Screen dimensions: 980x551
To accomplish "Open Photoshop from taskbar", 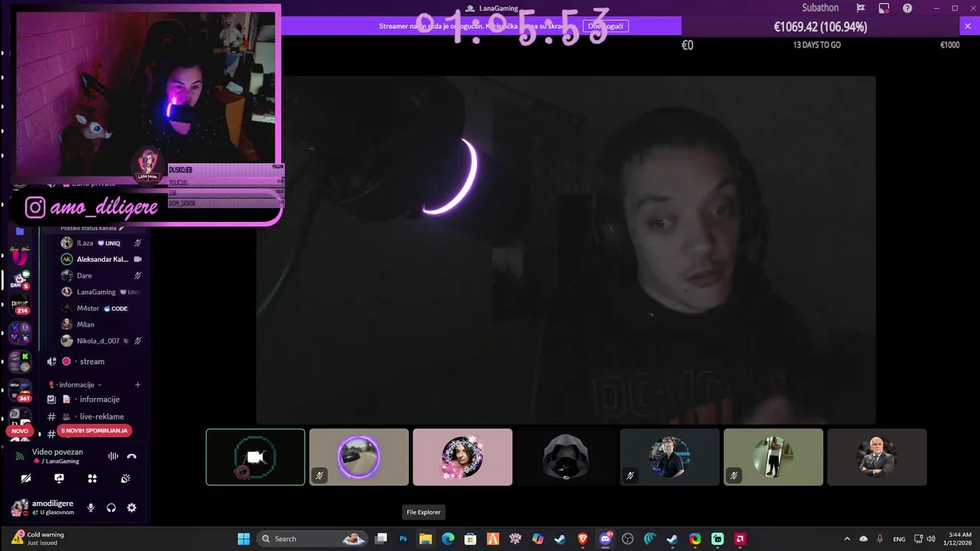I will click(403, 539).
